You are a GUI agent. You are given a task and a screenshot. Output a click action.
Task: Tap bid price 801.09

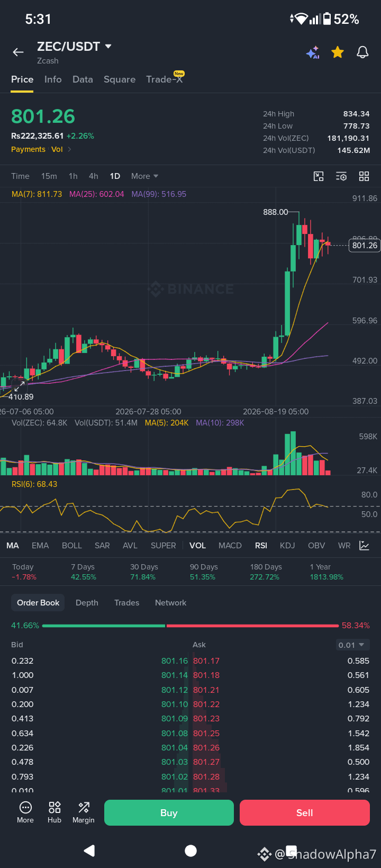pos(175,719)
